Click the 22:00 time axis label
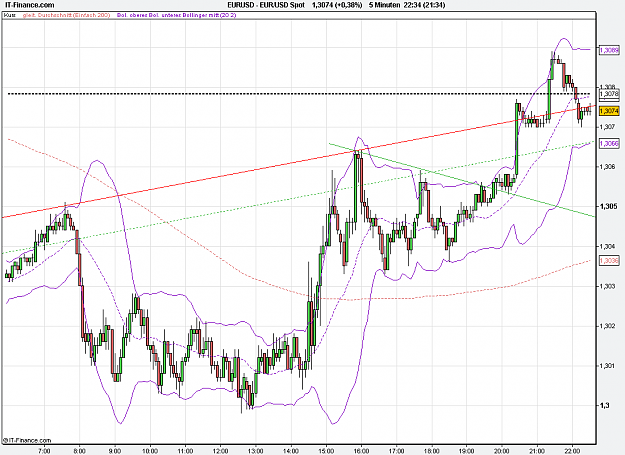The width and height of the screenshot is (625, 455). (572, 451)
